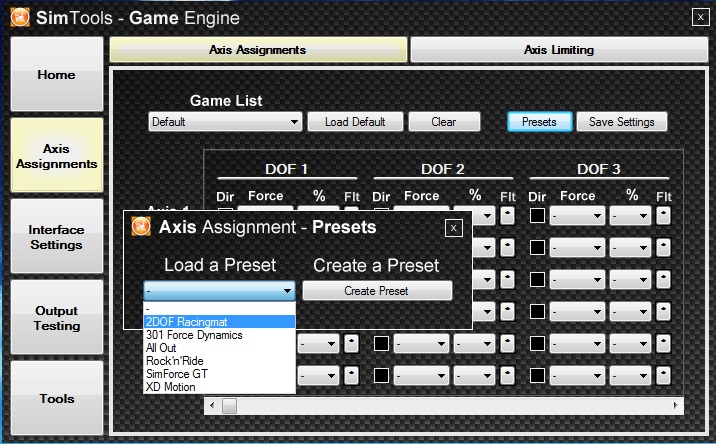Select Rock'n'Ride in the preset list
The width and height of the screenshot is (716, 444).
coord(219,361)
